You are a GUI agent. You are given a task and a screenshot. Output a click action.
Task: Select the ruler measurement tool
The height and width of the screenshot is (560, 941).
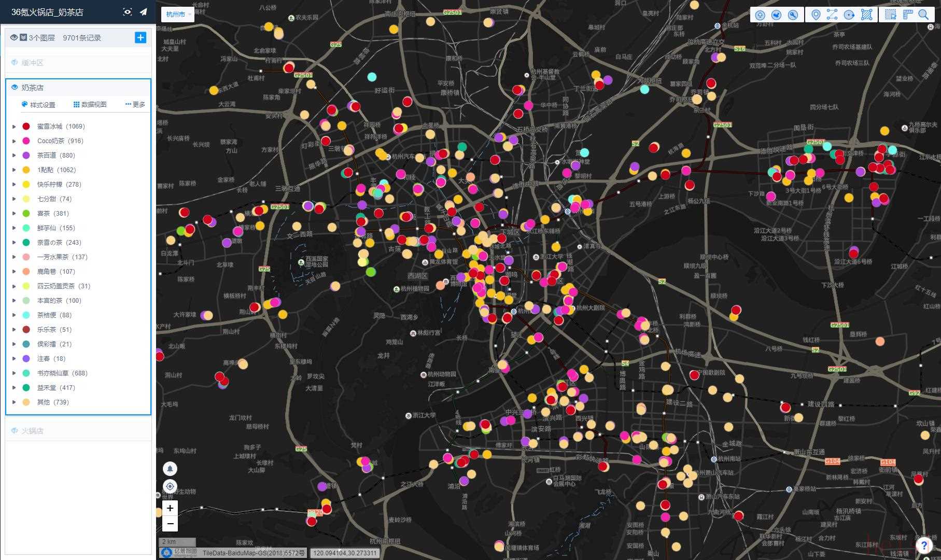click(907, 15)
